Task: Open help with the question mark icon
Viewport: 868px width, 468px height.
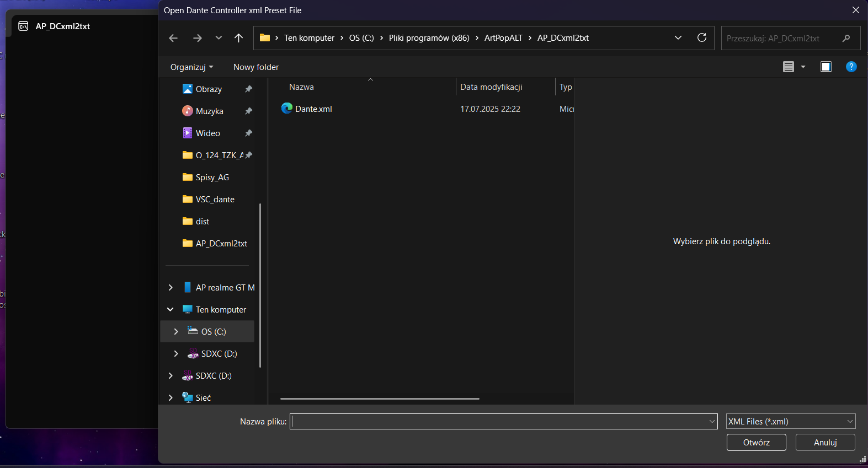Action: point(851,67)
